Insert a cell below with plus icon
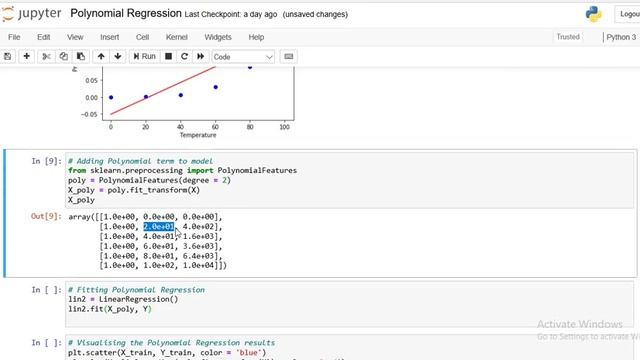The height and width of the screenshot is (360, 640). pyautogui.click(x=27, y=56)
